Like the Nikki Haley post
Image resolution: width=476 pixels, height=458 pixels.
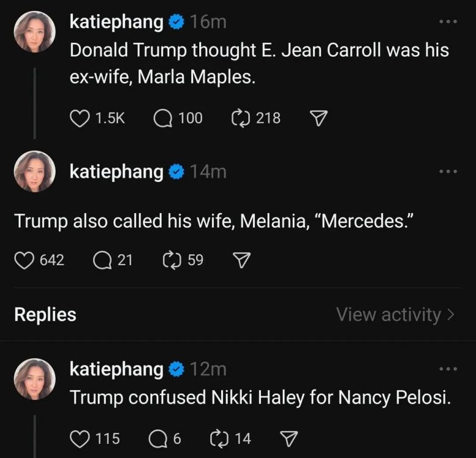coord(79,438)
